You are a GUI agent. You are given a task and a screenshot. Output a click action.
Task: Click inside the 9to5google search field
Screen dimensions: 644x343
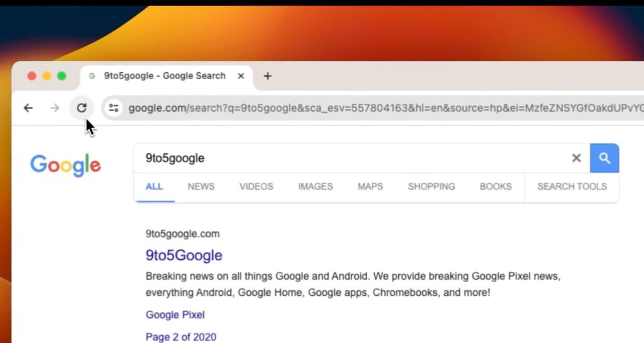[352, 158]
